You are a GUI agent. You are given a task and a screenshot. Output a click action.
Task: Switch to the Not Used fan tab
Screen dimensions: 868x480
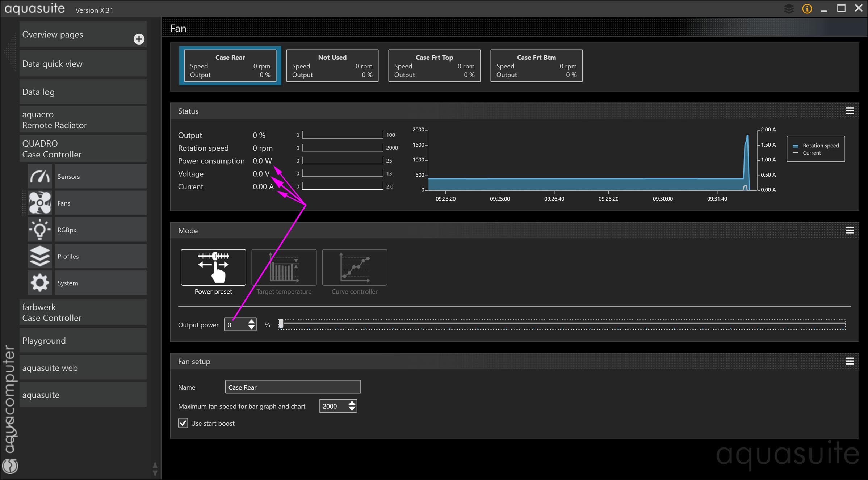(332, 66)
